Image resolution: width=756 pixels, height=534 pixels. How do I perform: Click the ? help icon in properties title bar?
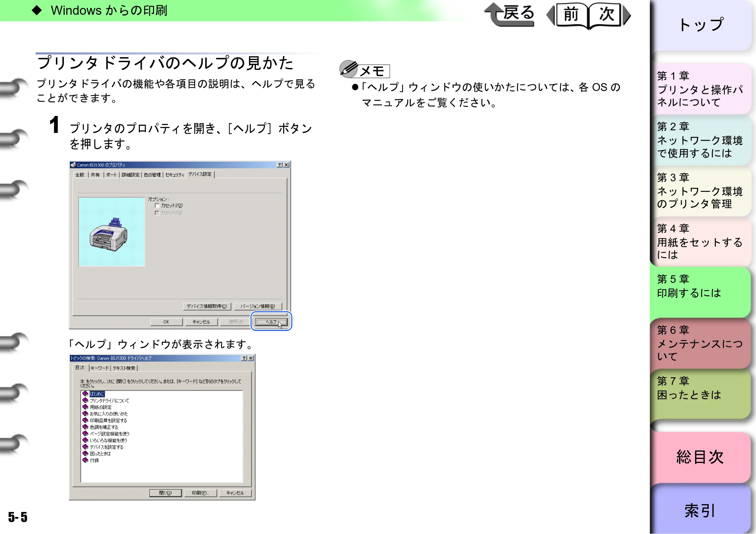(280, 165)
